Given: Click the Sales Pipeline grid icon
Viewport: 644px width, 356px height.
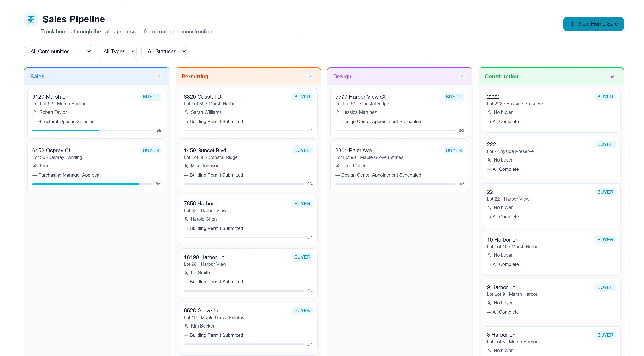Looking at the screenshot, I should 31,19.
